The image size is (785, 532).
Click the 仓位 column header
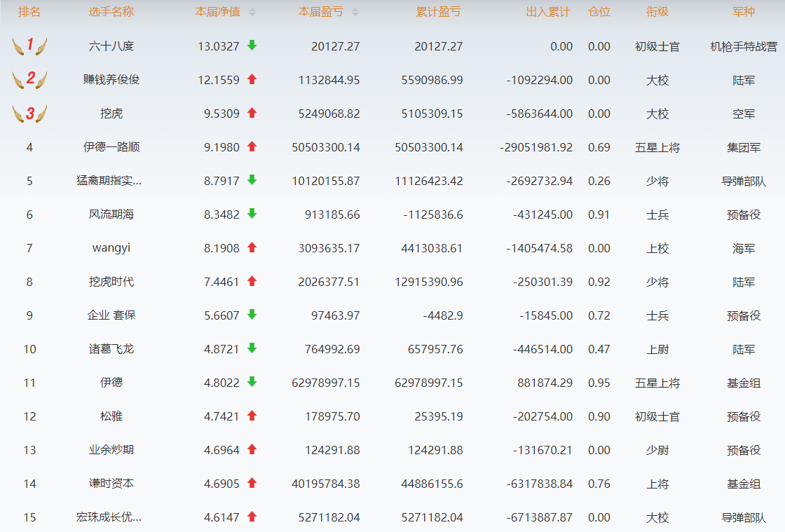pyautogui.click(x=599, y=12)
